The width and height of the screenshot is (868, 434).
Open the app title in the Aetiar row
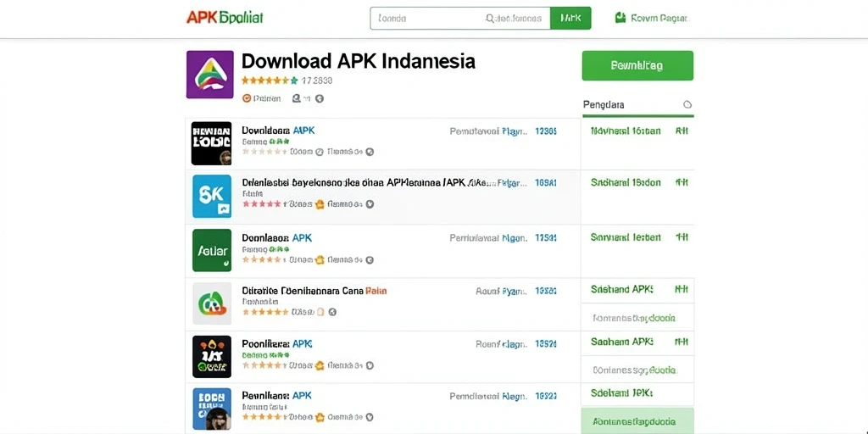tap(277, 237)
